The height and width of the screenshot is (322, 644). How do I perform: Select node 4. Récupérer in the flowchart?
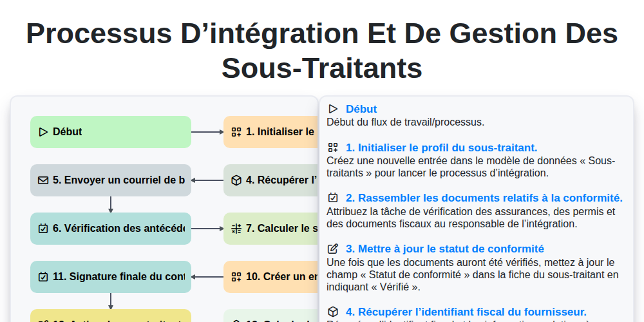point(270,180)
